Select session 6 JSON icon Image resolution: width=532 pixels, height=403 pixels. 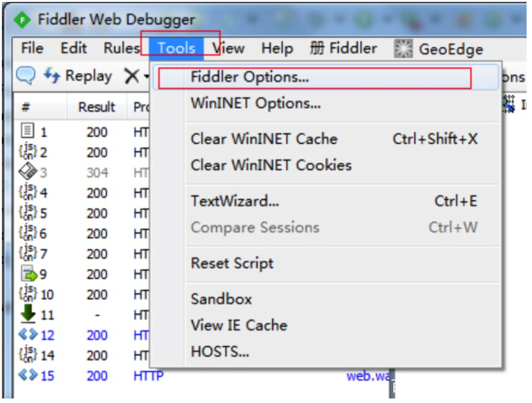[x=27, y=233]
